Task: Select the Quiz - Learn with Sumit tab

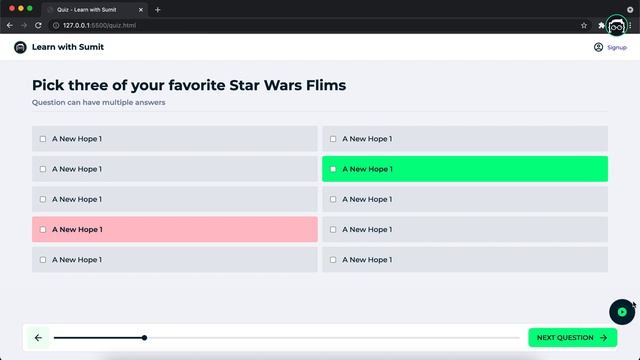Action: tap(95, 9)
